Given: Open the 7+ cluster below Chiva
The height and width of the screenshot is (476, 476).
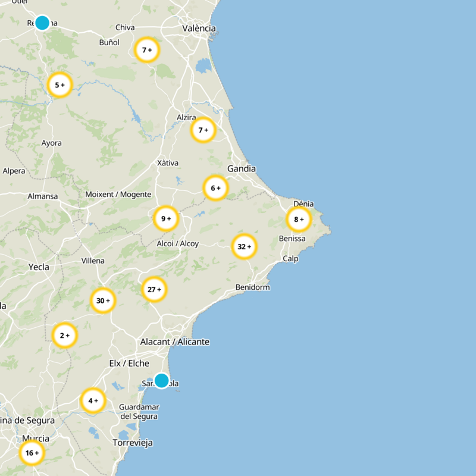Looking at the screenshot, I should (147, 50).
